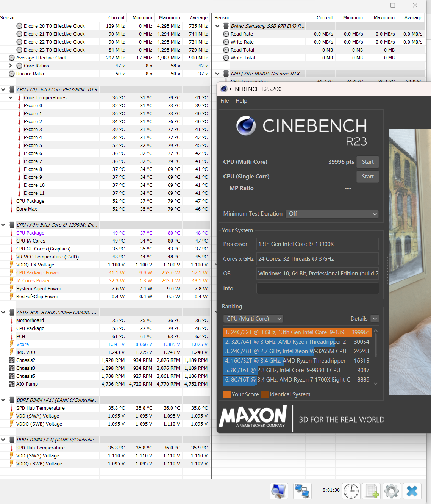Select ranking entry 6 AMD Ryzen 7 1700X
Viewport: 431px width, 504px height.
tap(297, 380)
